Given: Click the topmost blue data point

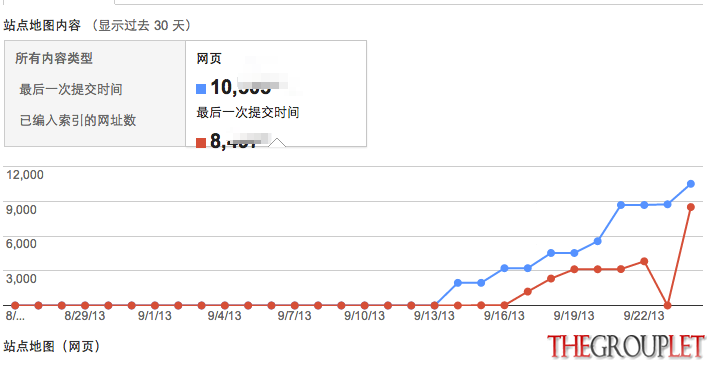Looking at the screenshot, I should click(x=691, y=184).
